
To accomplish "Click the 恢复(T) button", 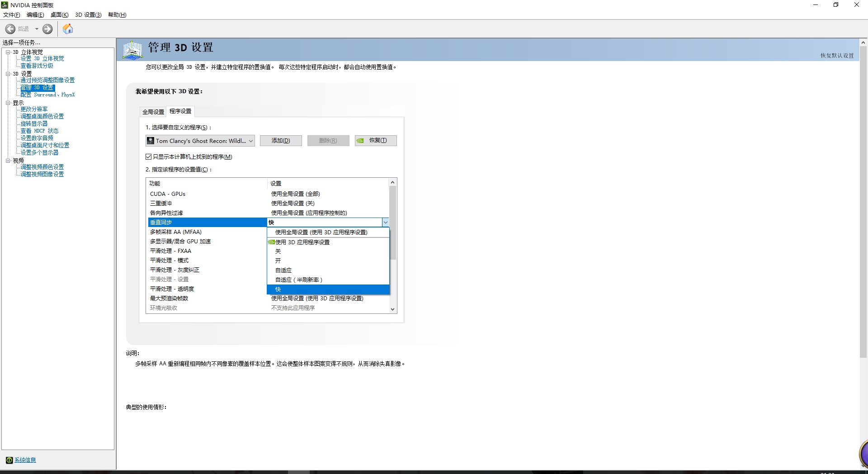I will [x=376, y=141].
